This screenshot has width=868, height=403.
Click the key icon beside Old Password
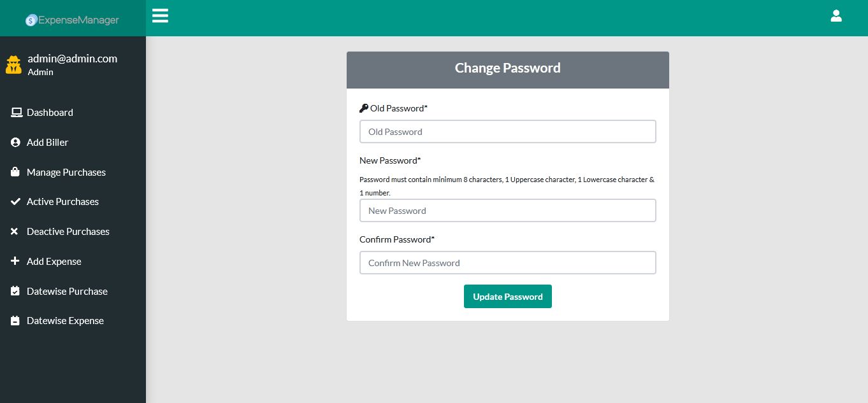(x=364, y=108)
